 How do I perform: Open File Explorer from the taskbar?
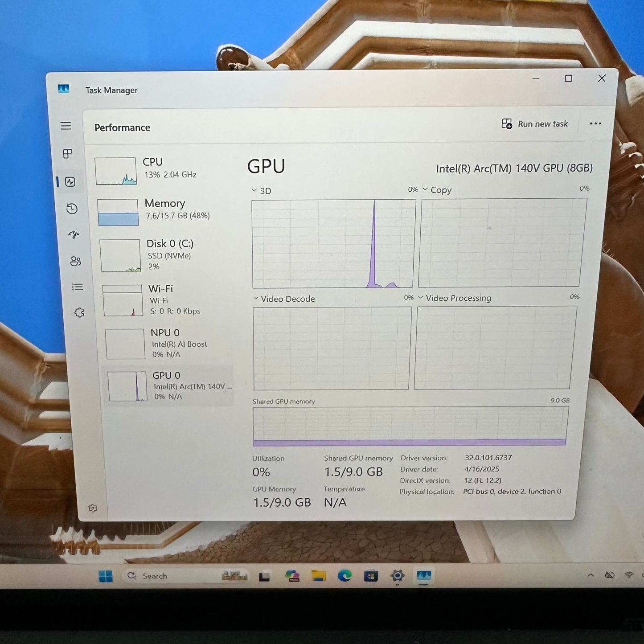(318, 576)
